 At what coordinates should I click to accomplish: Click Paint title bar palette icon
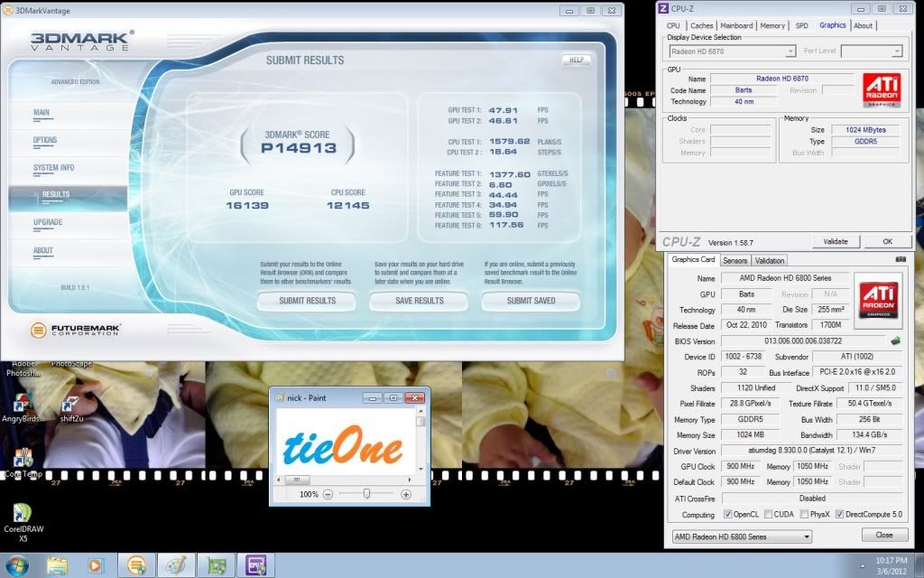coord(280,398)
